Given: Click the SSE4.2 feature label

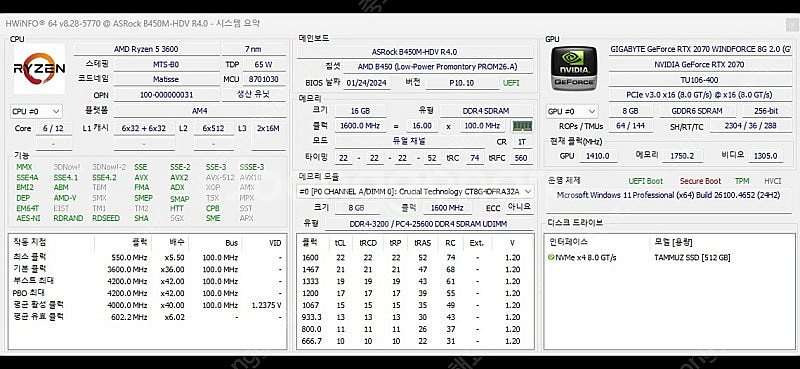Looking at the screenshot, I should pos(104,178).
